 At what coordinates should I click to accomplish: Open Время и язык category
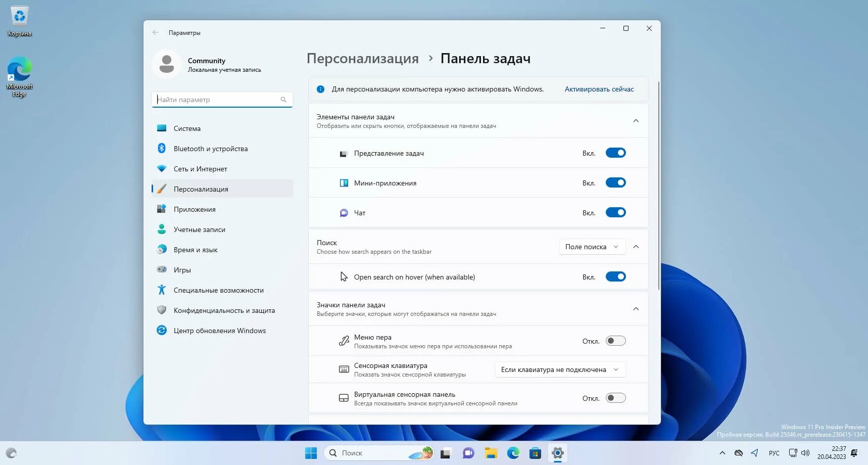[x=222, y=250]
